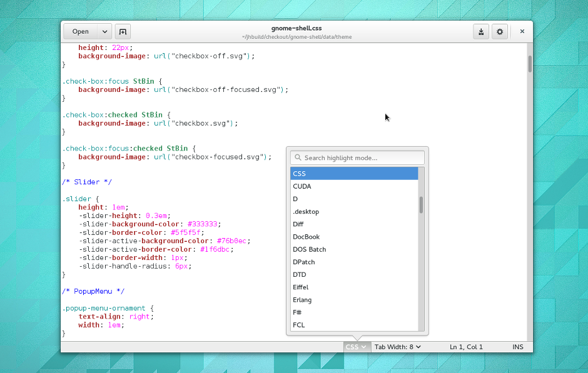
Task: Click the text-align: right line
Action: pos(116,316)
